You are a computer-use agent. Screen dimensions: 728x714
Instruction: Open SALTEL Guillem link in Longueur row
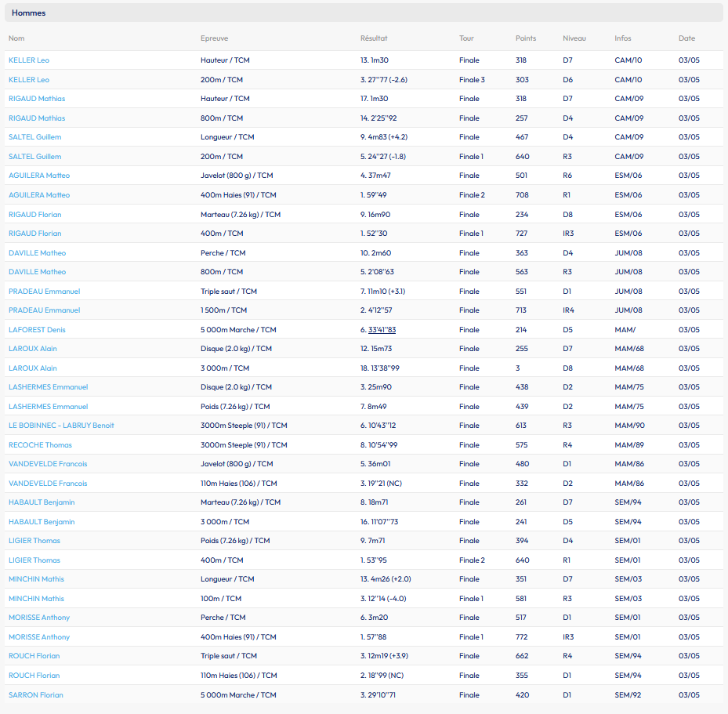pyautogui.click(x=34, y=137)
